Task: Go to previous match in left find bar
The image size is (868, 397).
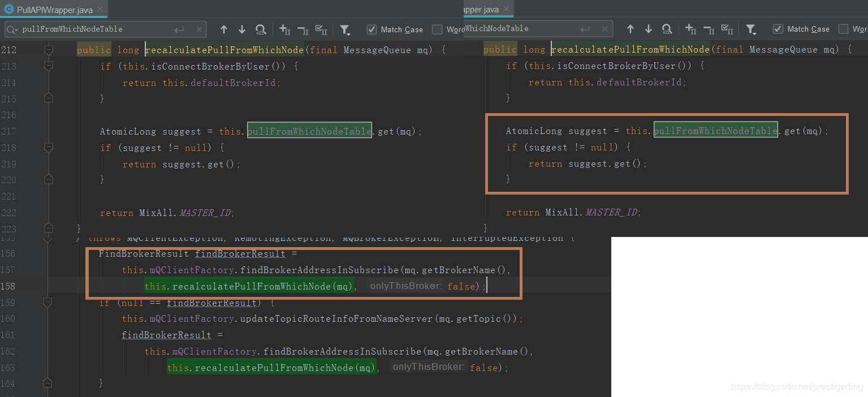Action: pyautogui.click(x=224, y=29)
